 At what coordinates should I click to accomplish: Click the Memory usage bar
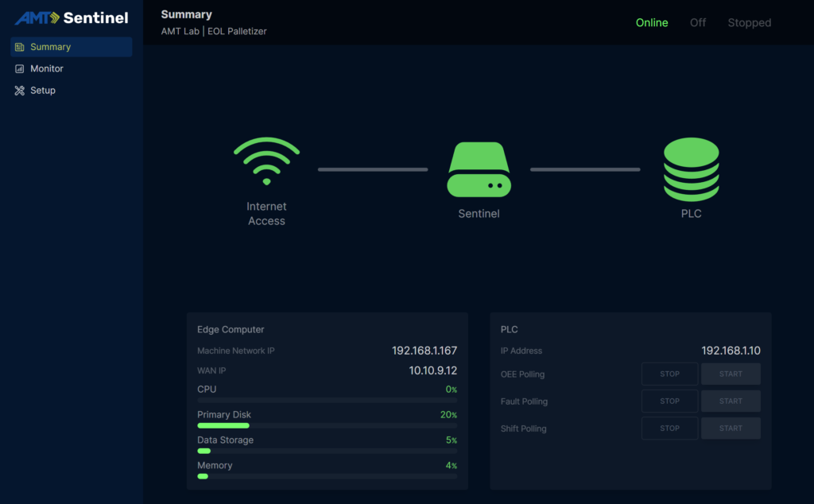point(327,476)
